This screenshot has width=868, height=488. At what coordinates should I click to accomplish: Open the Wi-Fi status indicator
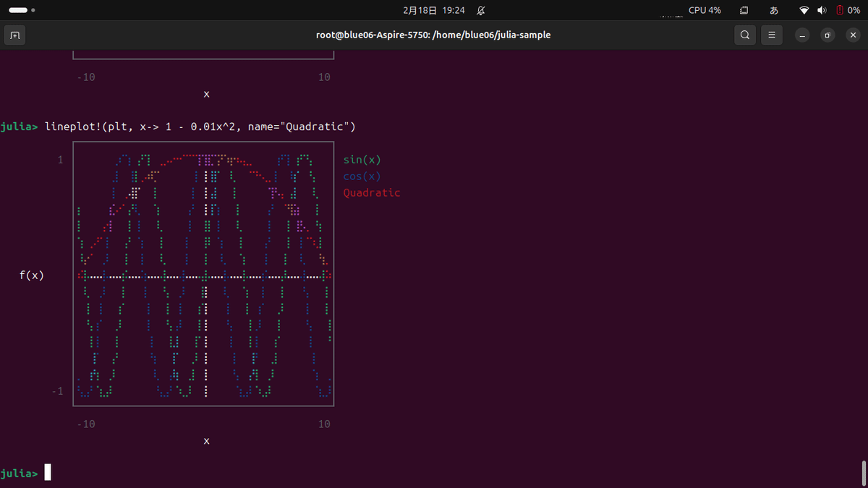pos(805,10)
